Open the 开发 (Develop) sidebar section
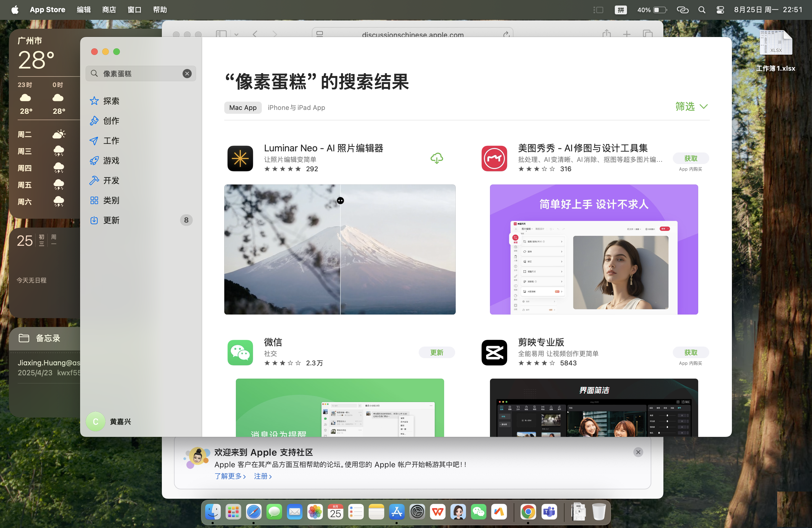Image resolution: width=812 pixels, height=528 pixels. tap(111, 180)
